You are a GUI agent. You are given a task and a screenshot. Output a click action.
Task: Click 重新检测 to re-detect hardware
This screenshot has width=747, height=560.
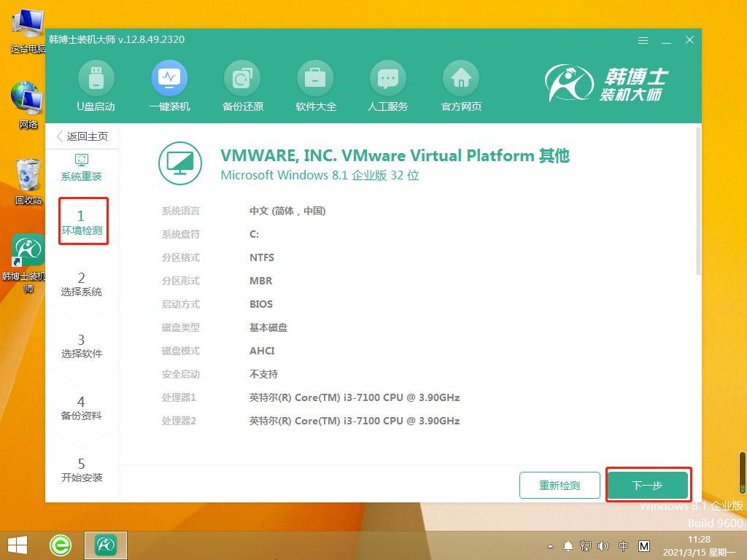pos(560,484)
